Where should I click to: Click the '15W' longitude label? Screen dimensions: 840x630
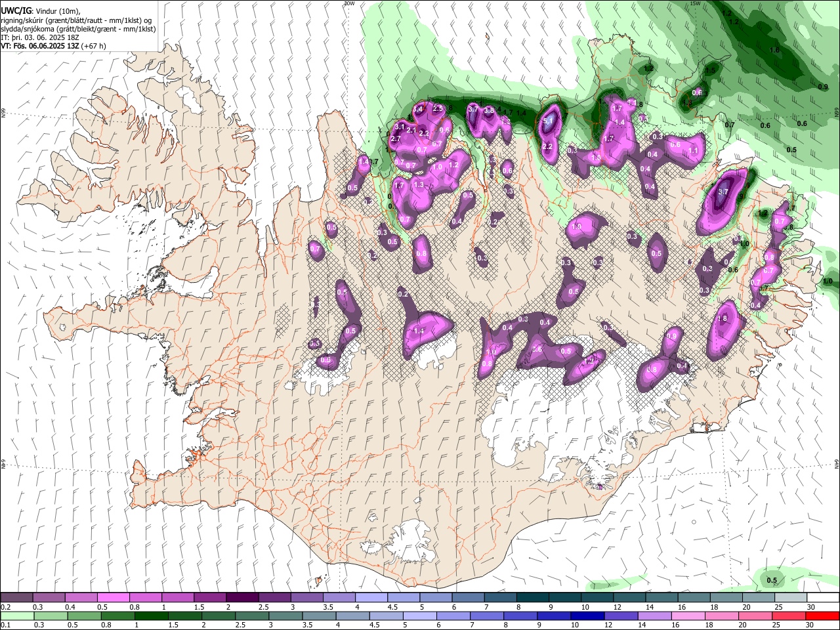coord(696,3)
